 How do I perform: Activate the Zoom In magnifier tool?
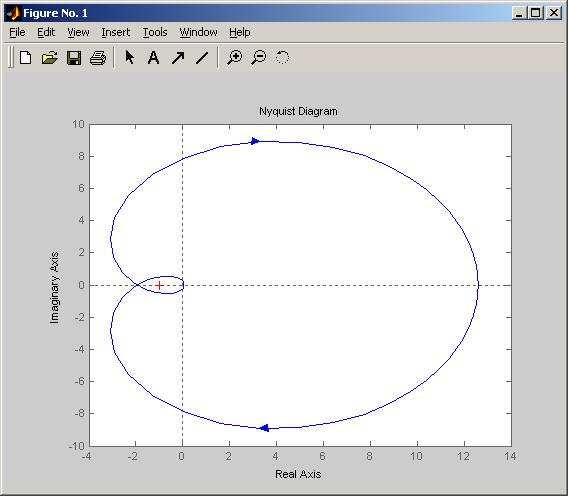[x=235, y=58]
